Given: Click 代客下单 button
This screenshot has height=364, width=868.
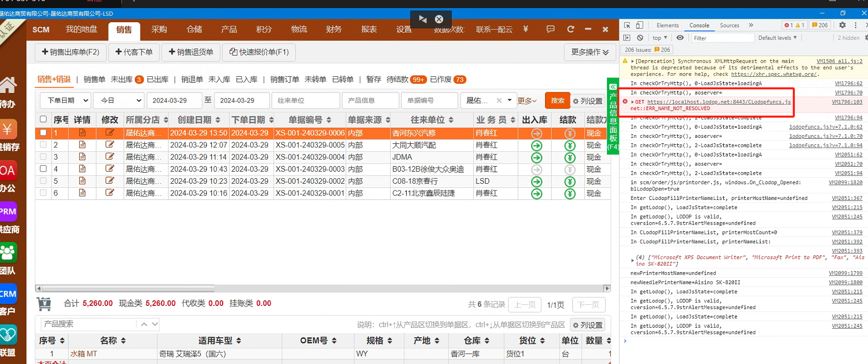Looking at the screenshot, I should coord(134,52).
